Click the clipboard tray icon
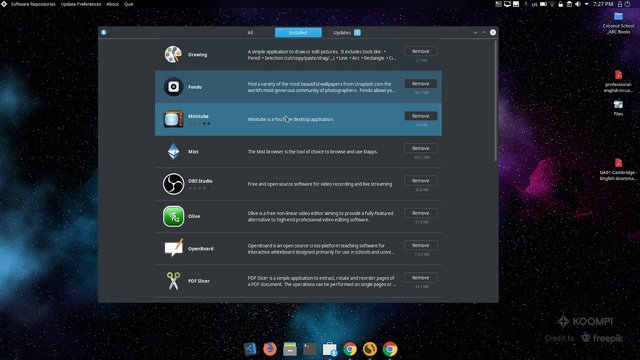Image resolution: width=640 pixels, height=360 pixels. coord(569,4)
